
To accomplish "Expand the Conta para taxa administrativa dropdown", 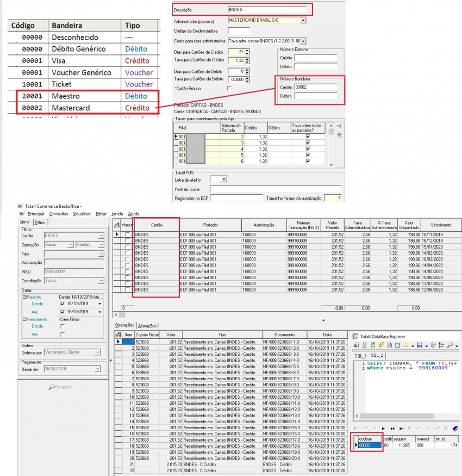I will [x=303, y=41].
